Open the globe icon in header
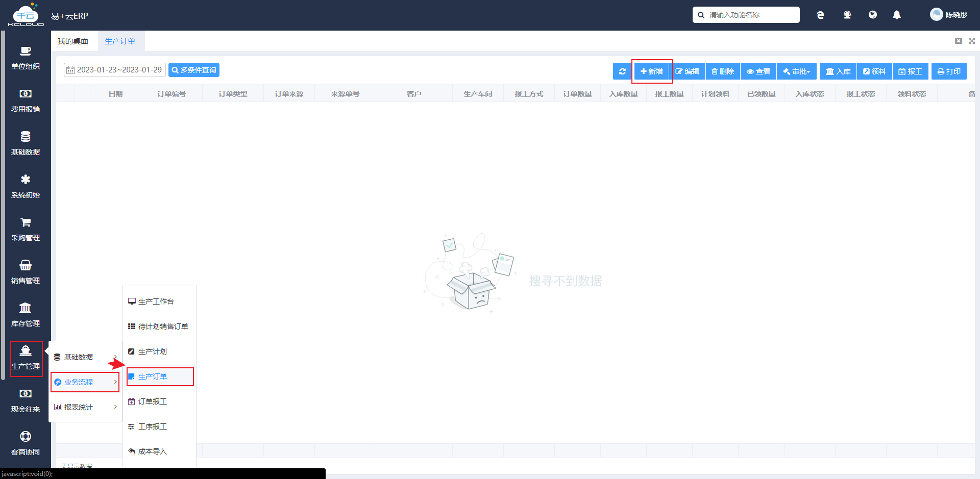The width and height of the screenshot is (980, 479). 873,15
